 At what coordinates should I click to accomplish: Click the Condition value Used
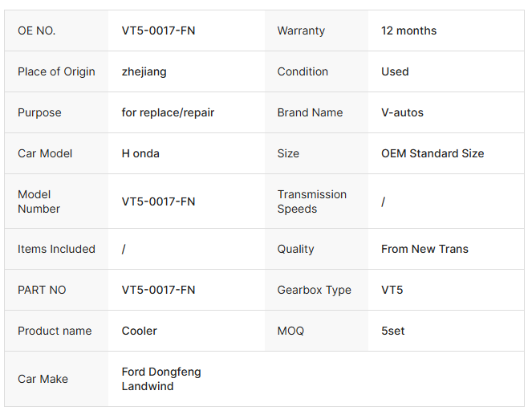(395, 71)
